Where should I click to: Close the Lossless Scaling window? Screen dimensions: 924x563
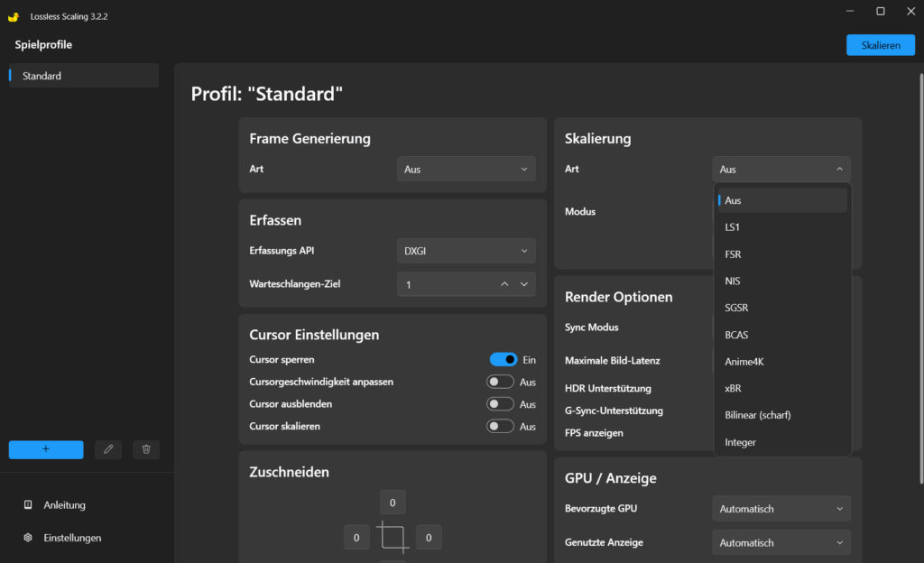pyautogui.click(x=910, y=11)
